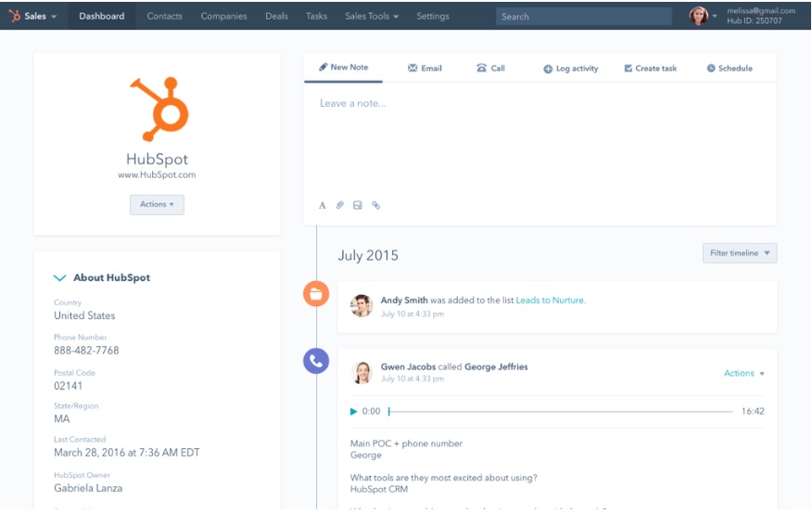Go to the Contacts menu item

[x=164, y=16]
